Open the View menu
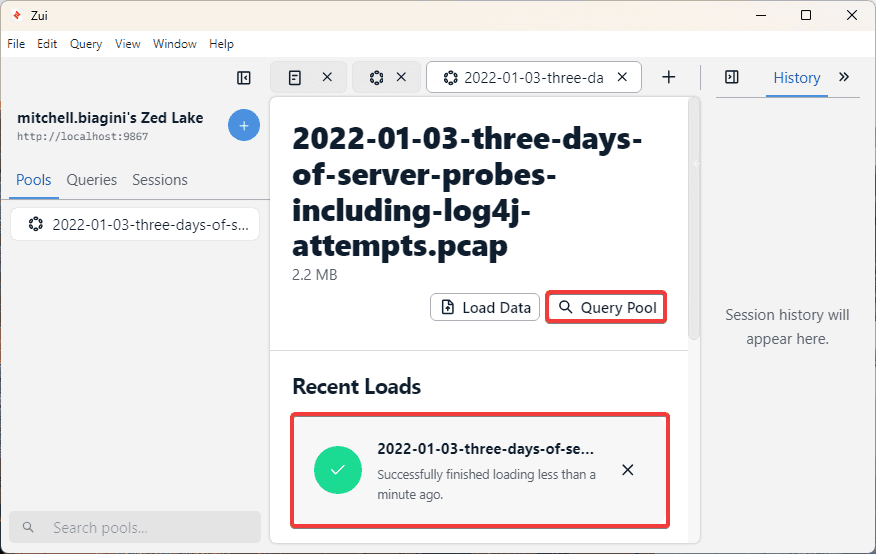Viewport: 876px width, 554px height. point(127,44)
